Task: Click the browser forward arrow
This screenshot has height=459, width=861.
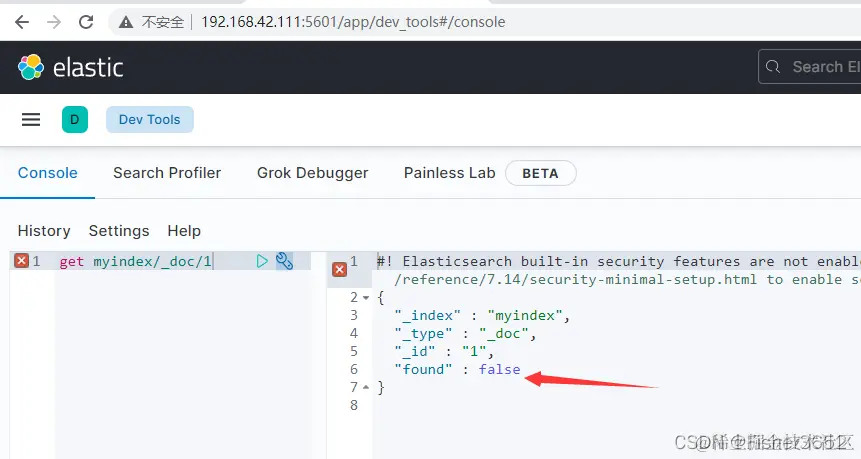Action: point(54,22)
